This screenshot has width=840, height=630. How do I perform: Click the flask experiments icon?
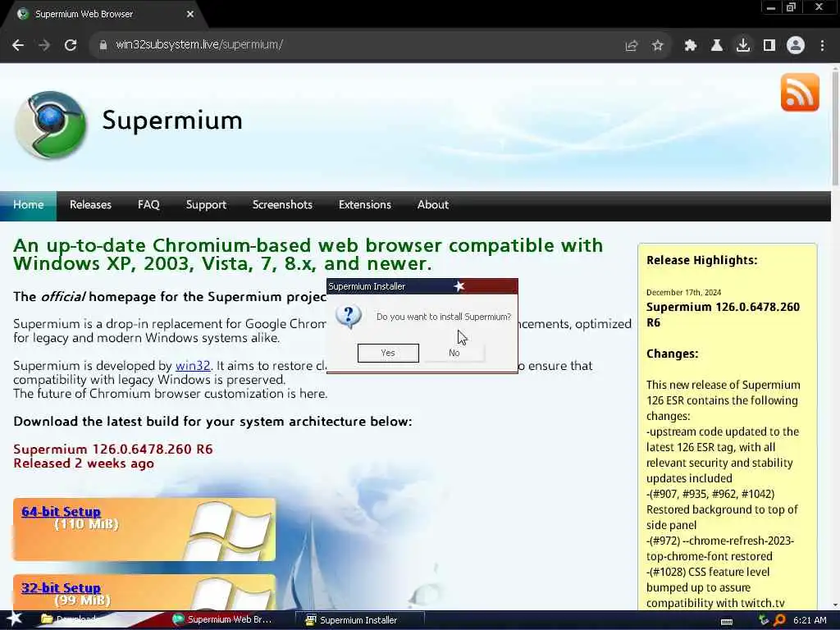point(717,46)
